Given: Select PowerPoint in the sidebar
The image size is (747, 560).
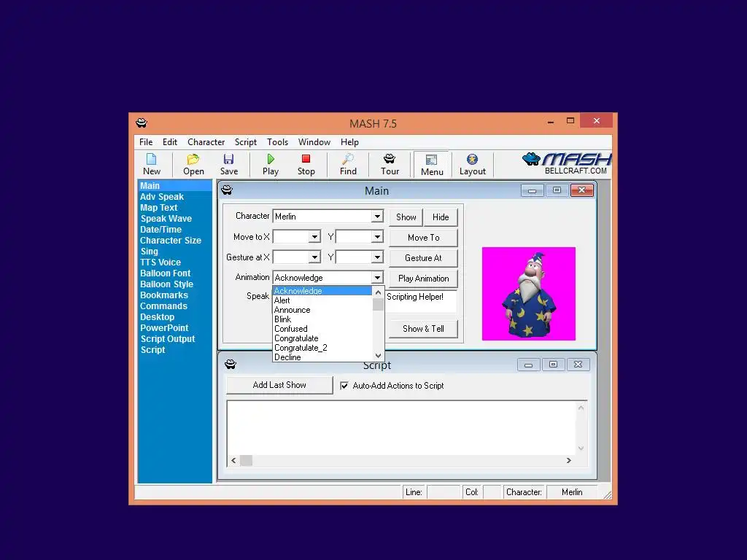Looking at the screenshot, I should tap(164, 328).
